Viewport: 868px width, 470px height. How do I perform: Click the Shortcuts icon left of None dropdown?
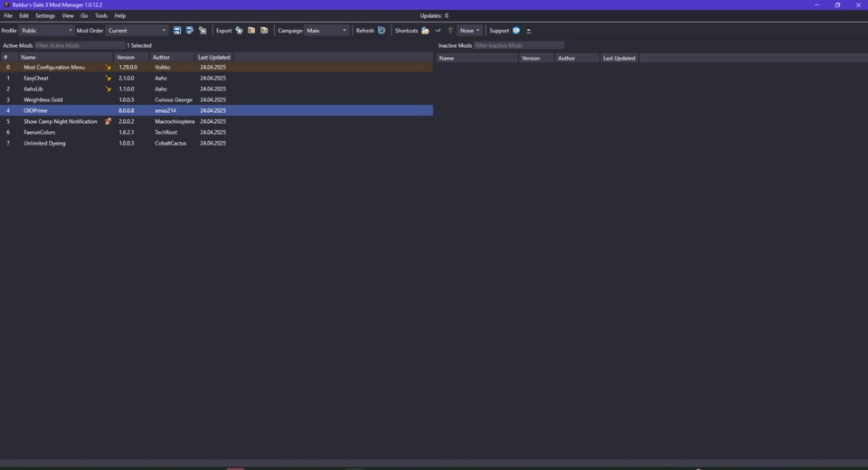(x=450, y=31)
